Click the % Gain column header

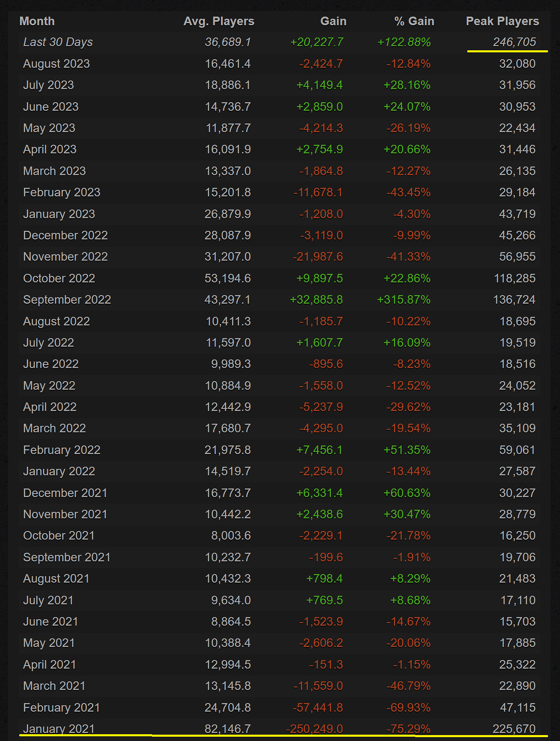414,21
